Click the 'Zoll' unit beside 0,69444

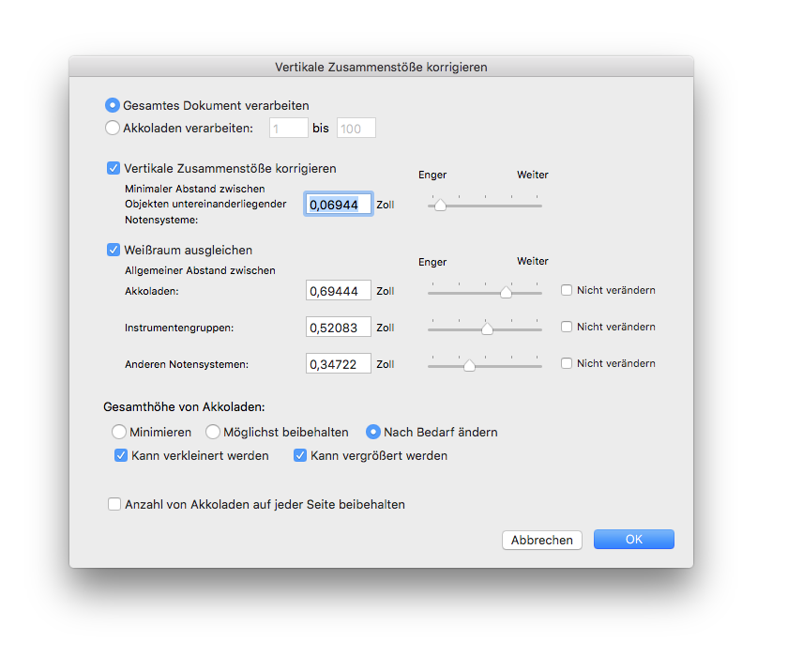point(386,291)
